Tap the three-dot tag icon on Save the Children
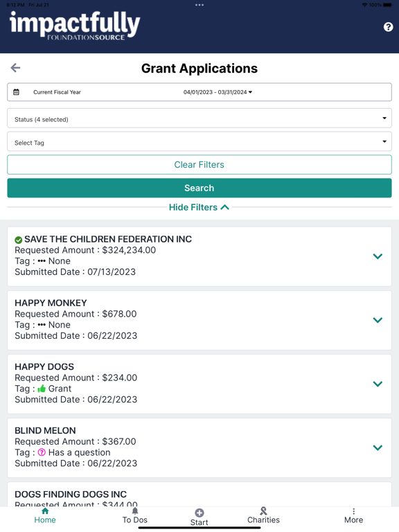The image size is (399, 532). pyautogui.click(x=42, y=261)
